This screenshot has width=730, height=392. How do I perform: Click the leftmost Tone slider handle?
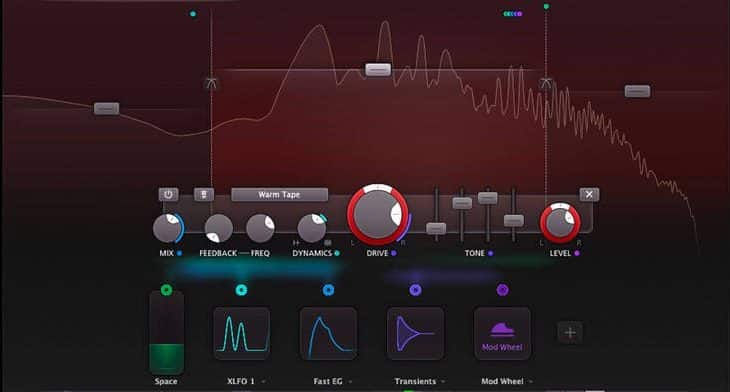pos(436,229)
